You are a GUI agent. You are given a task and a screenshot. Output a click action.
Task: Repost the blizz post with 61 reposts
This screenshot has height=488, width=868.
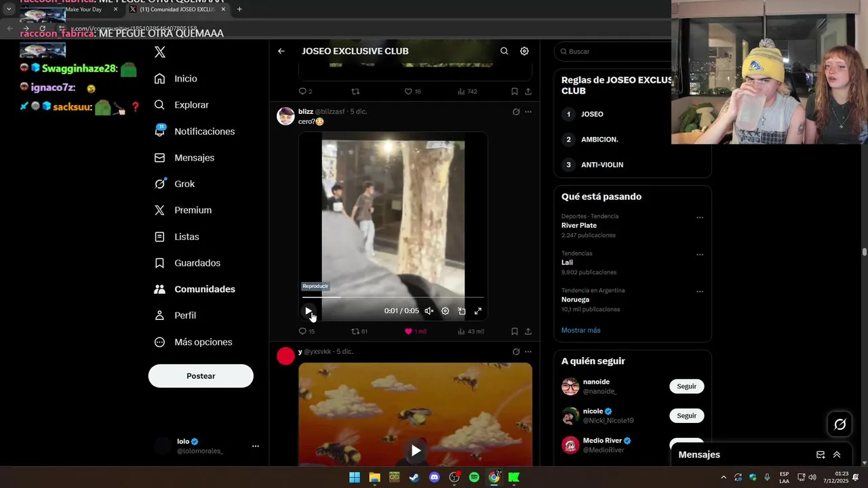(359, 331)
